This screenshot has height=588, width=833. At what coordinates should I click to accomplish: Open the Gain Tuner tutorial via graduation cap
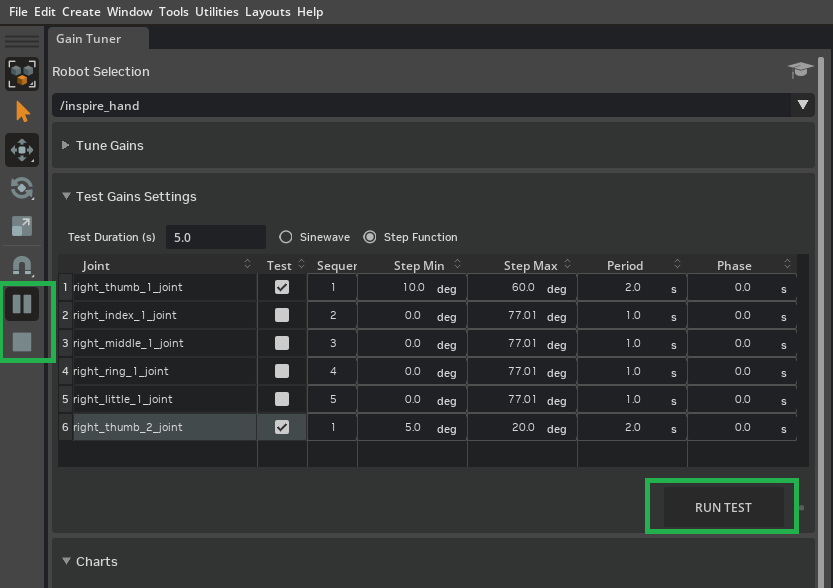click(800, 71)
